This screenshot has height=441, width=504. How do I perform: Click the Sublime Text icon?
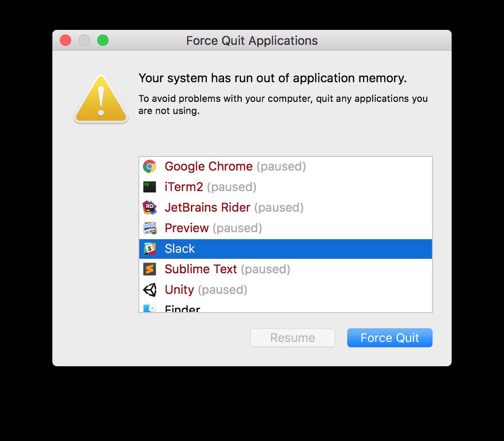point(150,269)
